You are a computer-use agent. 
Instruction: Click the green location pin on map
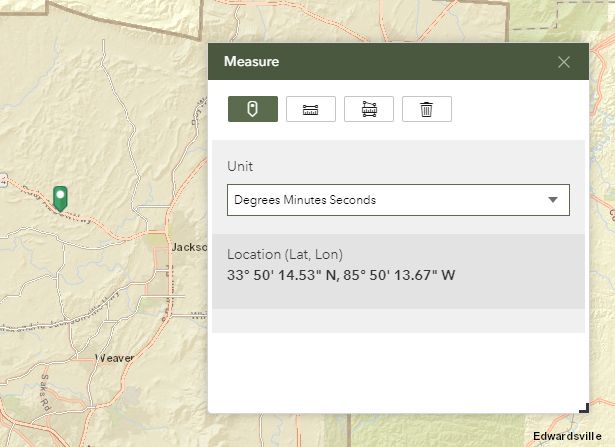pyautogui.click(x=61, y=197)
